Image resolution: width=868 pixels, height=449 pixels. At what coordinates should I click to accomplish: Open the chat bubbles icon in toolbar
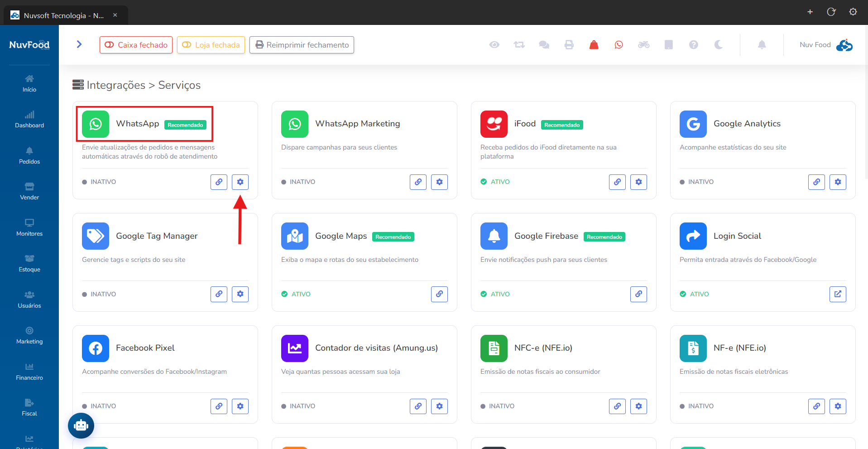pos(544,45)
